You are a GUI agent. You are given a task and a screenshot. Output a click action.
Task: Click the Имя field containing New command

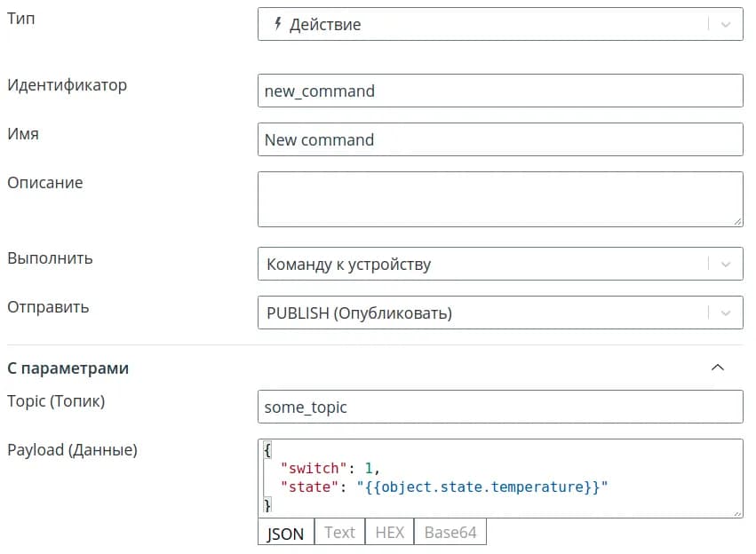click(499, 139)
